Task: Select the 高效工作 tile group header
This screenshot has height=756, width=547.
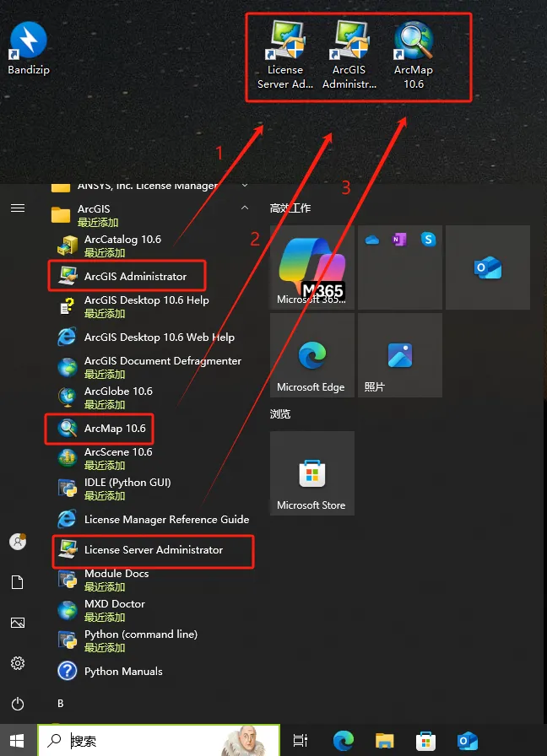Action: (290, 208)
